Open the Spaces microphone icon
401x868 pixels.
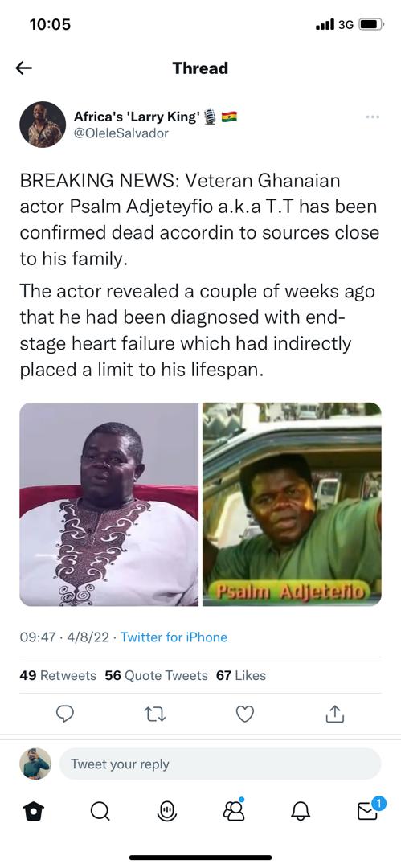(x=166, y=812)
